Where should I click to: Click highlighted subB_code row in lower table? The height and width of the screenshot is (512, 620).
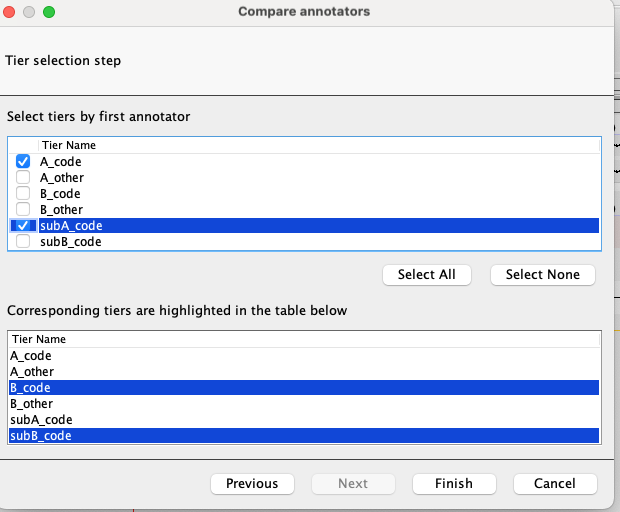click(x=40, y=435)
